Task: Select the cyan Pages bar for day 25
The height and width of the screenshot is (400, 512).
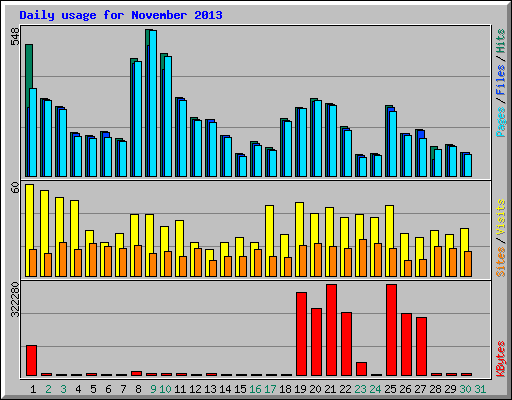Action: (393, 144)
